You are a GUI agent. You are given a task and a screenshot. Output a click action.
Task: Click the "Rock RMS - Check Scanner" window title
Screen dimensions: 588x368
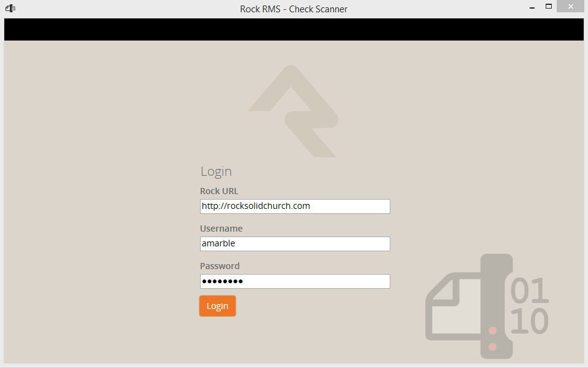pyautogui.click(x=293, y=9)
